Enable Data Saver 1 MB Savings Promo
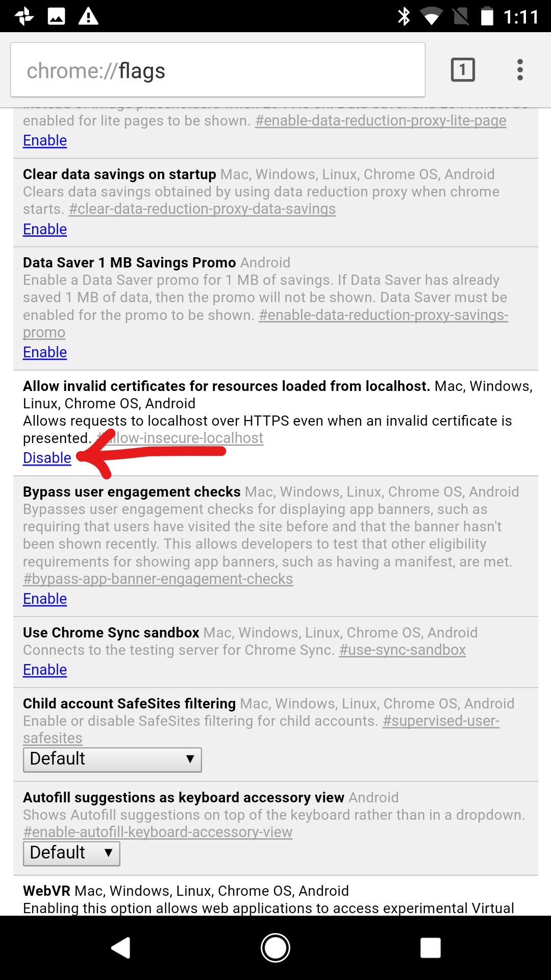Screen dimensions: 551x980 (x=45, y=352)
